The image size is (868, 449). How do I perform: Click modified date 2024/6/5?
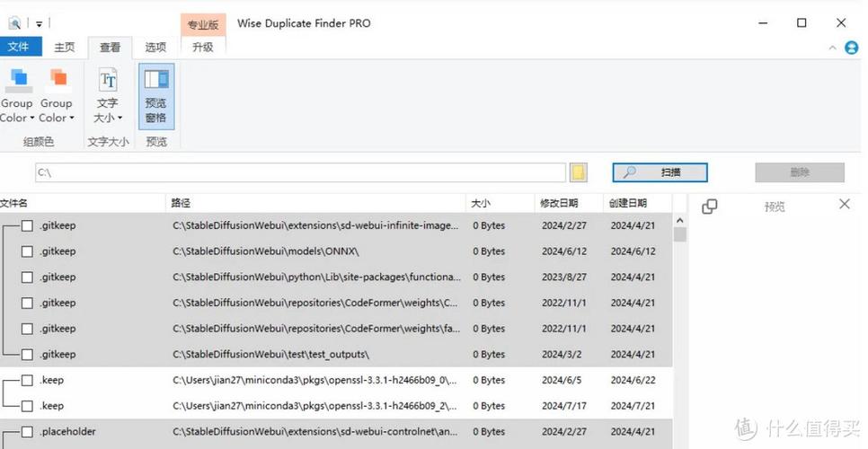point(562,380)
